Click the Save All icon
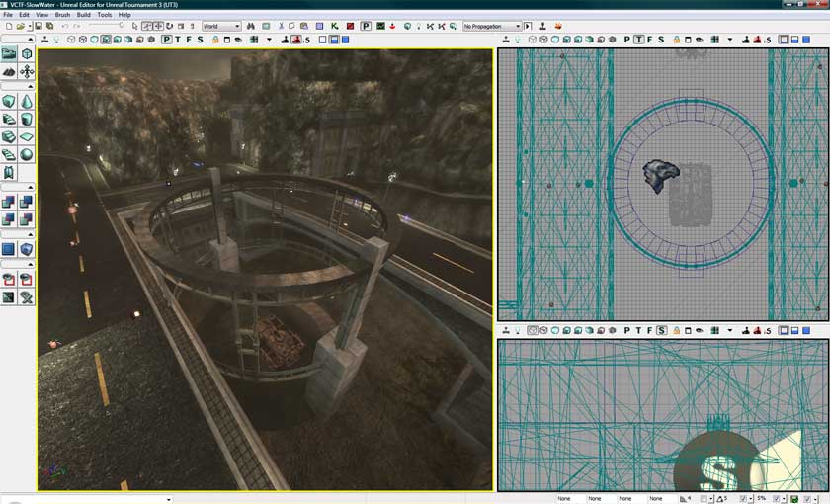Viewport: 830px width, 504px height. 50,26
